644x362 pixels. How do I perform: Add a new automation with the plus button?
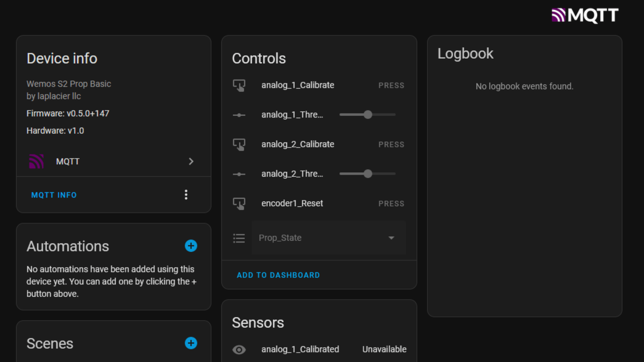pyautogui.click(x=191, y=246)
